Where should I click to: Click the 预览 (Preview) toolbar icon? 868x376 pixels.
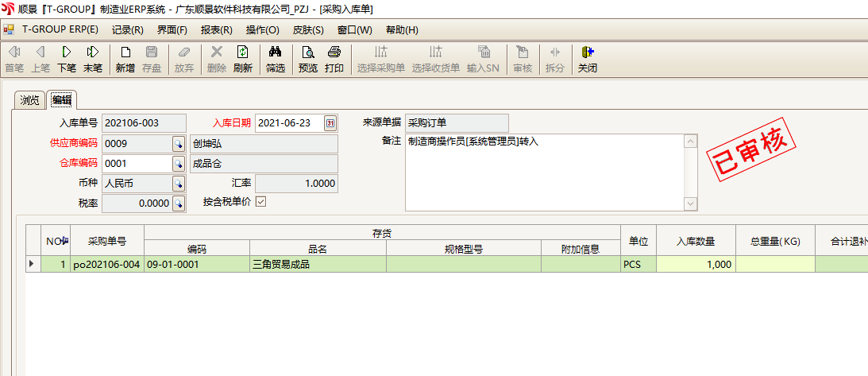(x=308, y=59)
